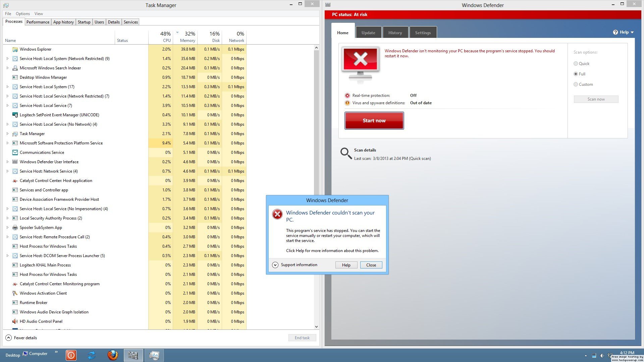This screenshot has height=362, width=644.
Task: Click the Catalyst Control Center: Monitoring program icon
Action: 15,284
